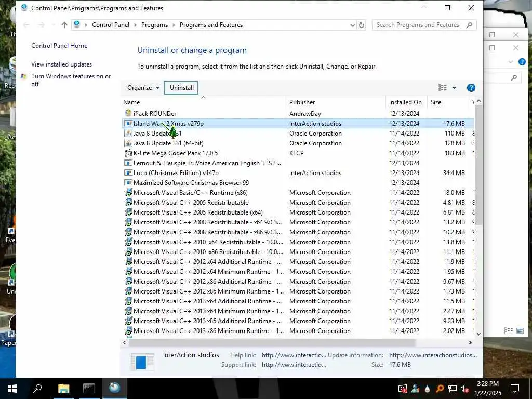Image resolution: width=532 pixels, height=399 pixels.
Task: Select Visual C++ 2013 x86 Minimum Runtime
Action: [298, 330]
